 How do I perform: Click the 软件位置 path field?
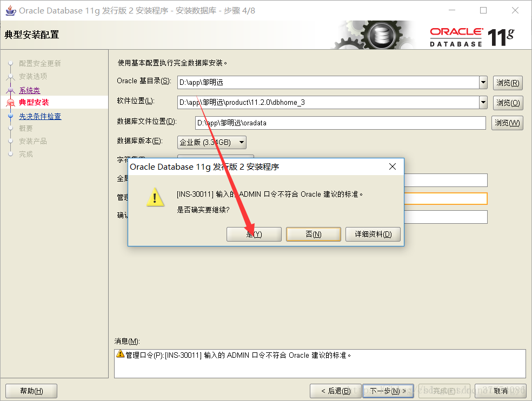(328, 103)
